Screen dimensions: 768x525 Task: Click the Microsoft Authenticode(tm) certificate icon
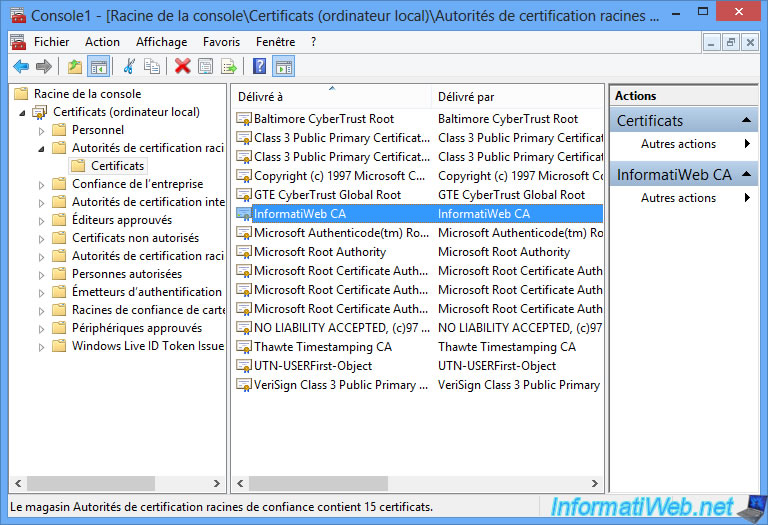pos(243,233)
